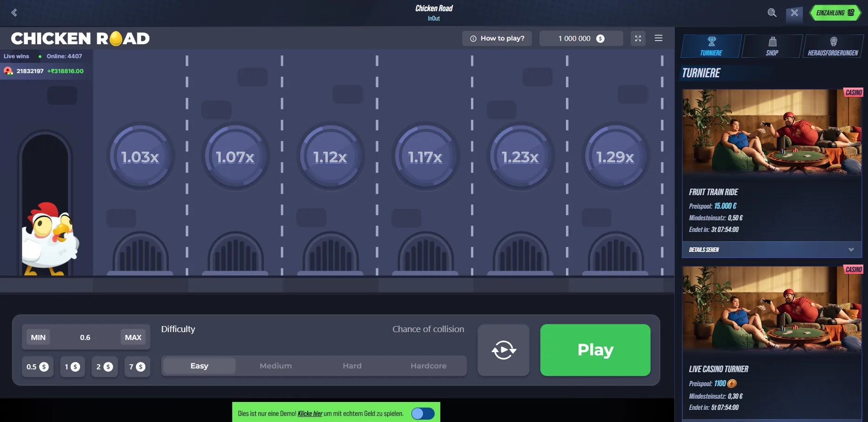Image resolution: width=868 pixels, height=422 pixels.
Task: Select Medium difficulty
Action: click(276, 366)
